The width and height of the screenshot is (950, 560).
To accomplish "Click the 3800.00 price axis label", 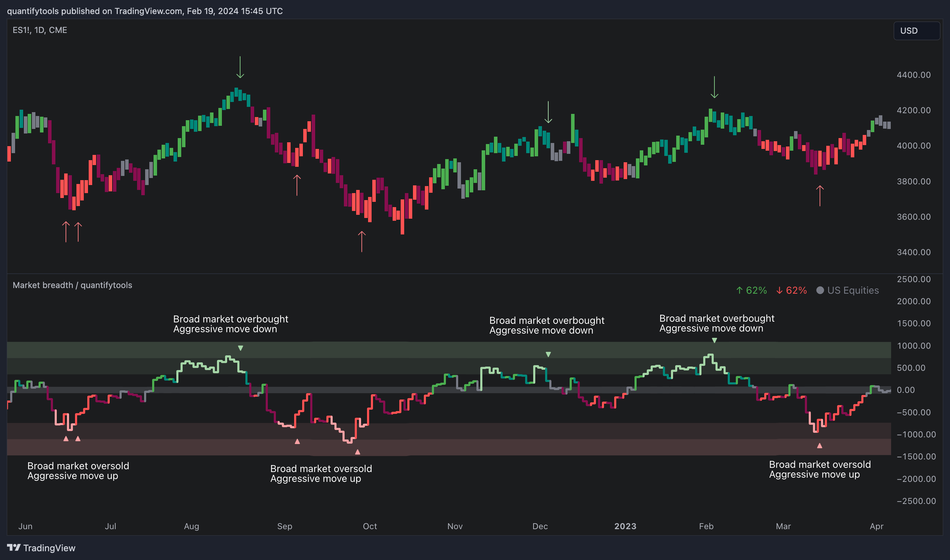I will (x=914, y=182).
